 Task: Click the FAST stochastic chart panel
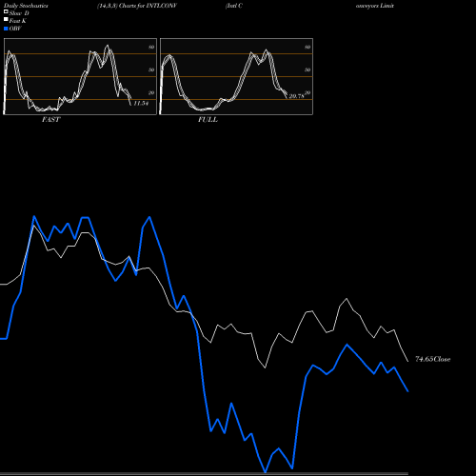point(80,76)
